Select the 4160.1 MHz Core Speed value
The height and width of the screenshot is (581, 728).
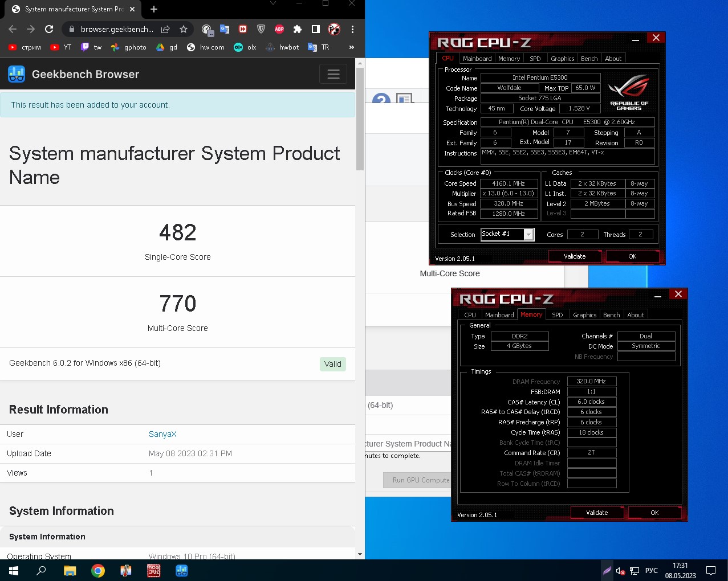coord(509,183)
